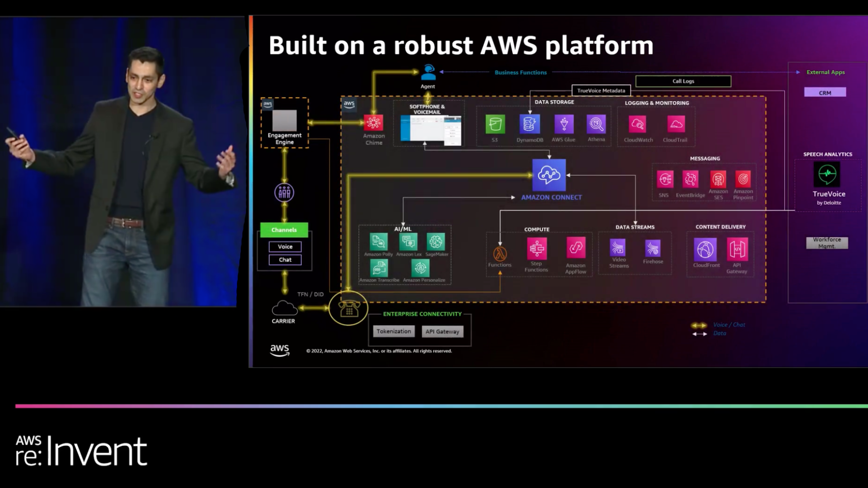Click the Video Streams icon

click(617, 248)
